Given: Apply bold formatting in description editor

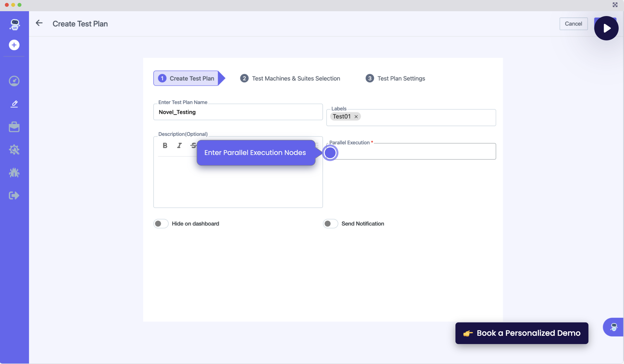Looking at the screenshot, I should pyautogui.click(x=165, y=146).
